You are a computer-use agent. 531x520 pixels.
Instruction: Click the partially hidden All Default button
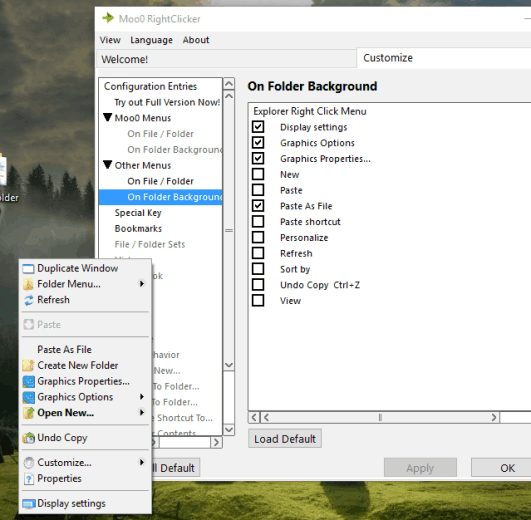(x=176, y=468)
